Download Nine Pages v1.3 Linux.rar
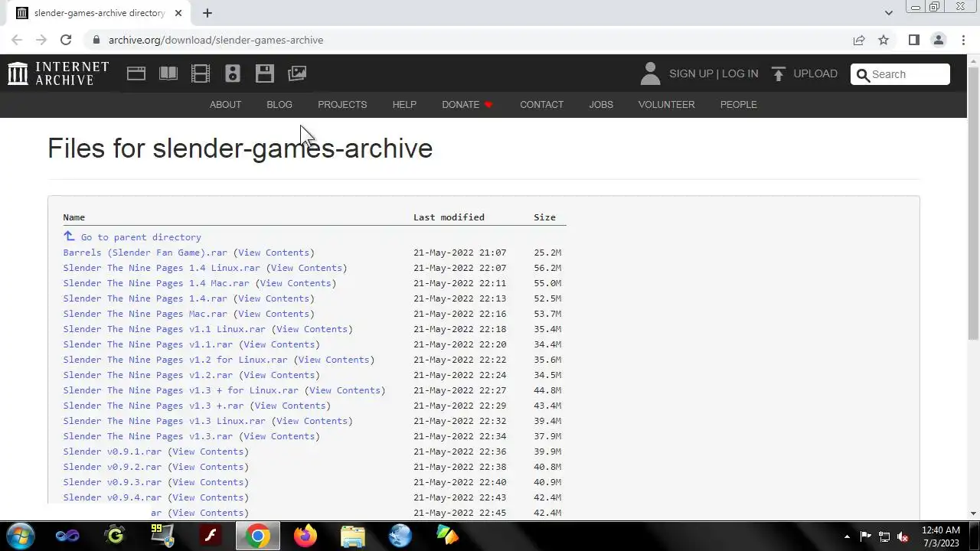The image size is (980, 551). [x=164, y=421]
